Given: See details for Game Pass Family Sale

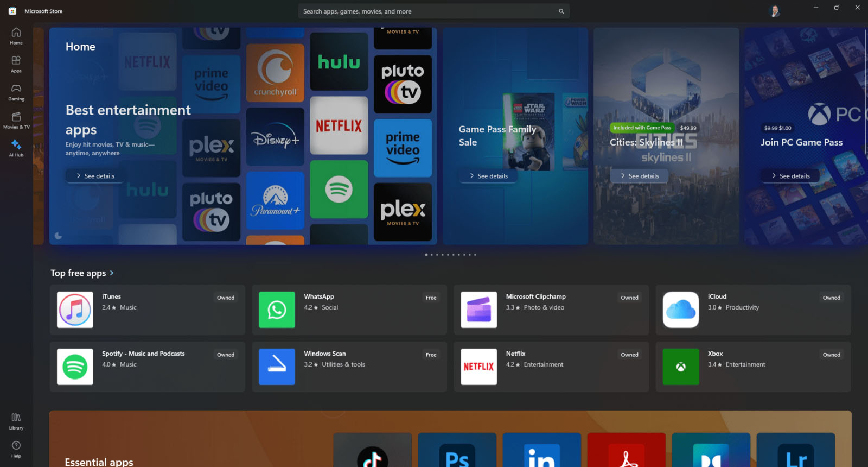Looking at the screenshot, I should pyautogui.click(x=488, y=176).
